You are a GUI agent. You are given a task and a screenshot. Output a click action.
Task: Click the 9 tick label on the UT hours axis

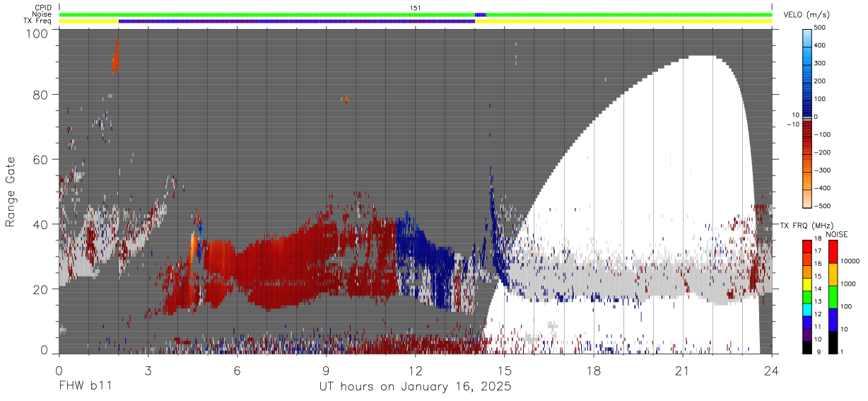tap(327, 370)
